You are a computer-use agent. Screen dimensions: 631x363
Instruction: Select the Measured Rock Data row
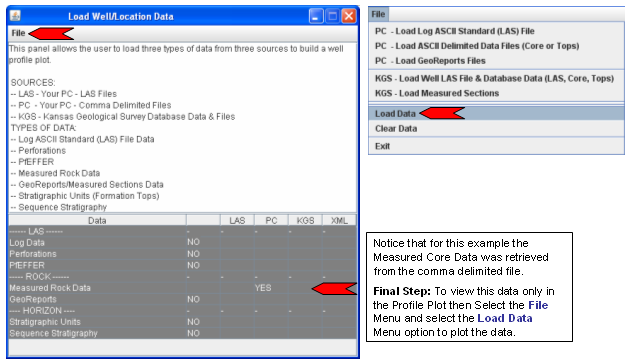(182, 288)
